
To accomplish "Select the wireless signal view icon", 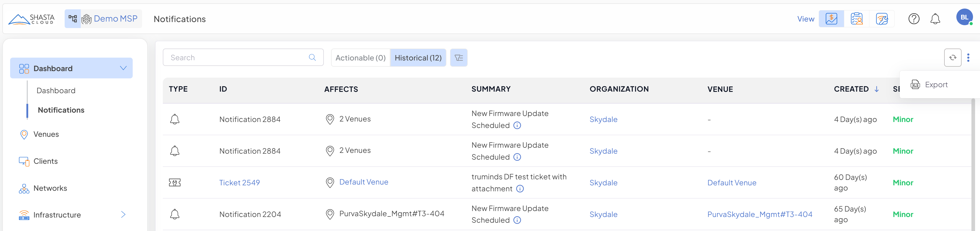I will pos(882,19).
